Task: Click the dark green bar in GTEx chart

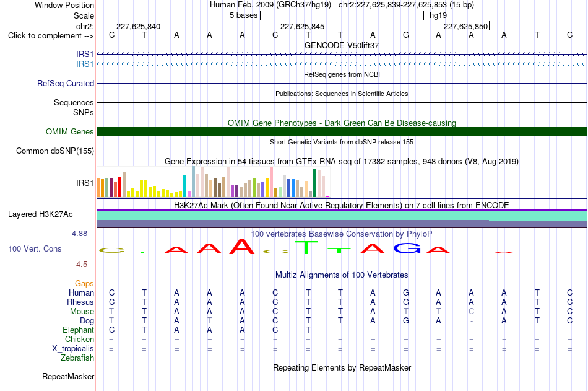Action: pos(314,183)
